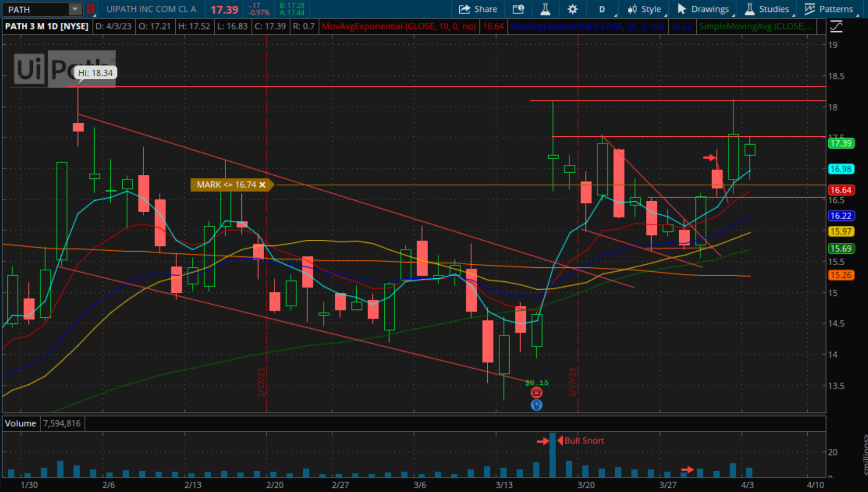
Task: Click the Volume study label
Action: pos(21,423)
